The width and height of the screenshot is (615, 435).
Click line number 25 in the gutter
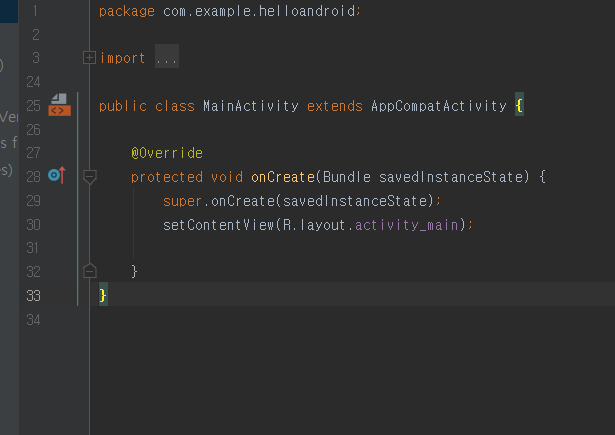(33, 106)
